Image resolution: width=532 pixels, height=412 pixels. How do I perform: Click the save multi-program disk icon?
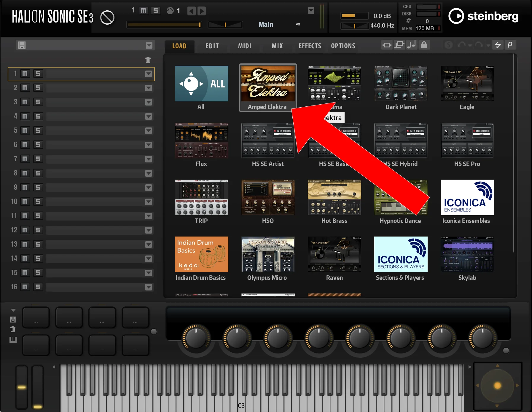[x=22, y=45]
